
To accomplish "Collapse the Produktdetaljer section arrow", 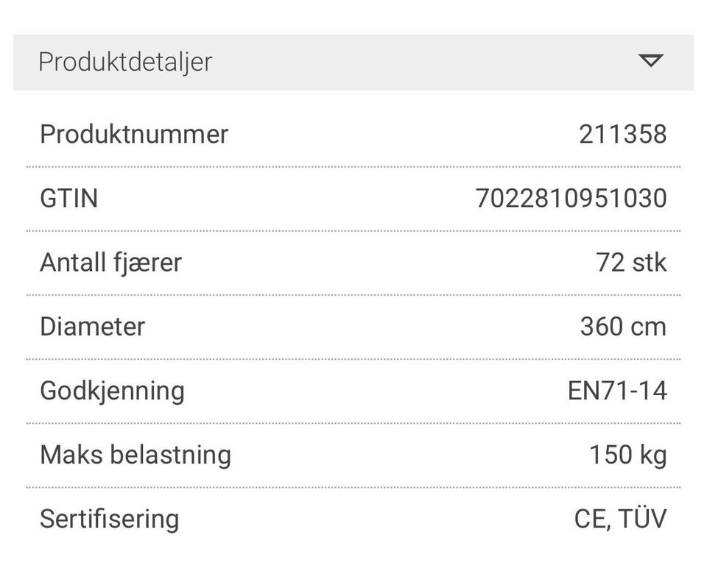I will point(651,61).
